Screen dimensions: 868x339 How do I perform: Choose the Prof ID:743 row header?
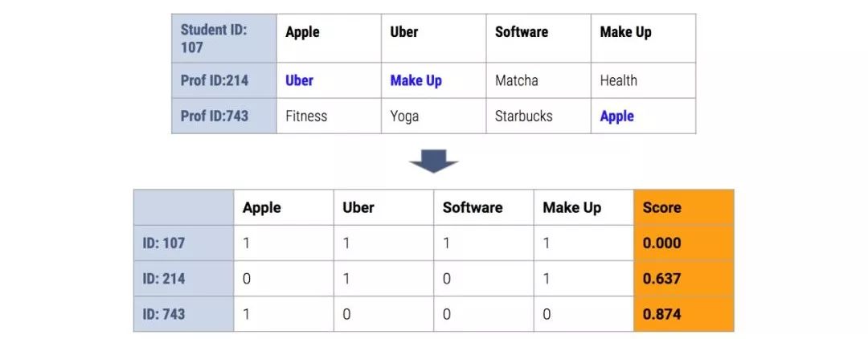click(x=215, y=116)
